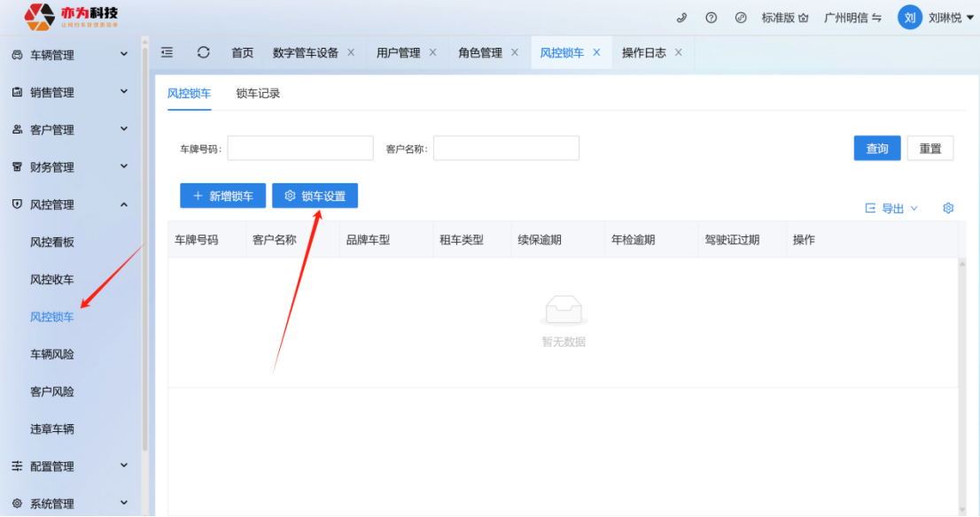Viewport: 980px width, 517px height.
Task: Close the 操作日志 tab
Action: point(679,52)
